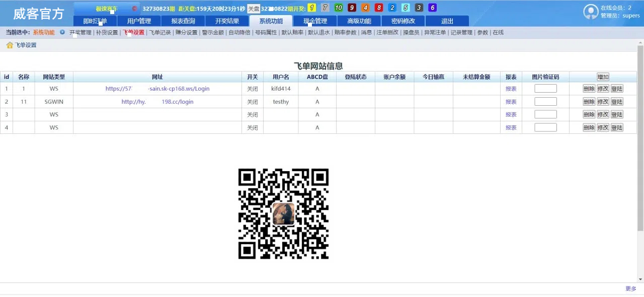This screenshot has width=644, height=297.
Task: Open 开奖管理 in the submenu
Action: [x=80, y=33]
